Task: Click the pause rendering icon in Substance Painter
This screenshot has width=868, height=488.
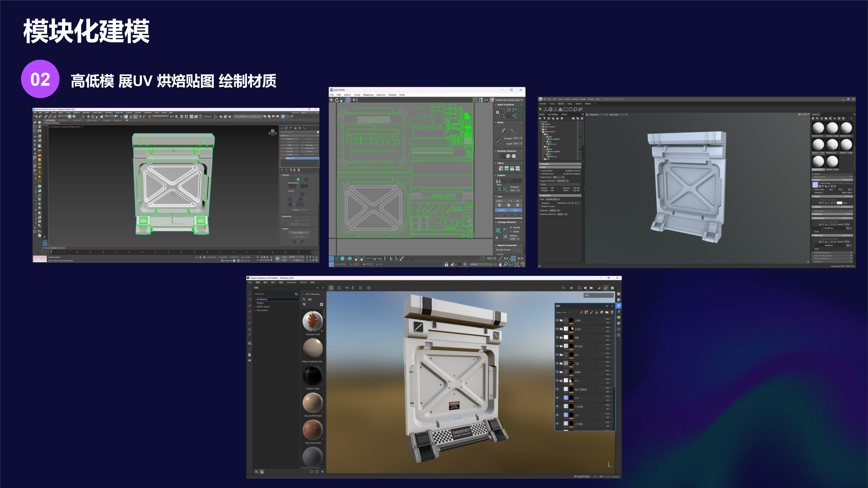Action: coord(571,288)
